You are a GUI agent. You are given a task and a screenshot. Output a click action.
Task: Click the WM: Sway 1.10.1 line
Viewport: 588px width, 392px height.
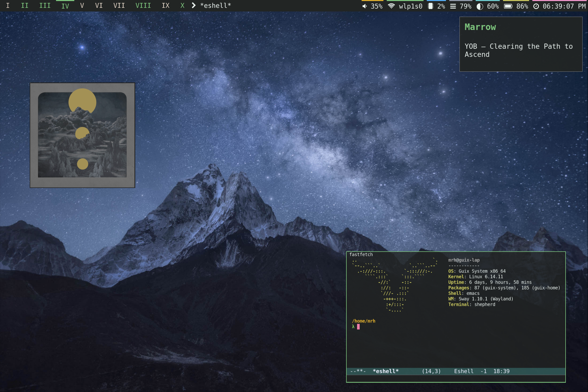tap(481, 299)
